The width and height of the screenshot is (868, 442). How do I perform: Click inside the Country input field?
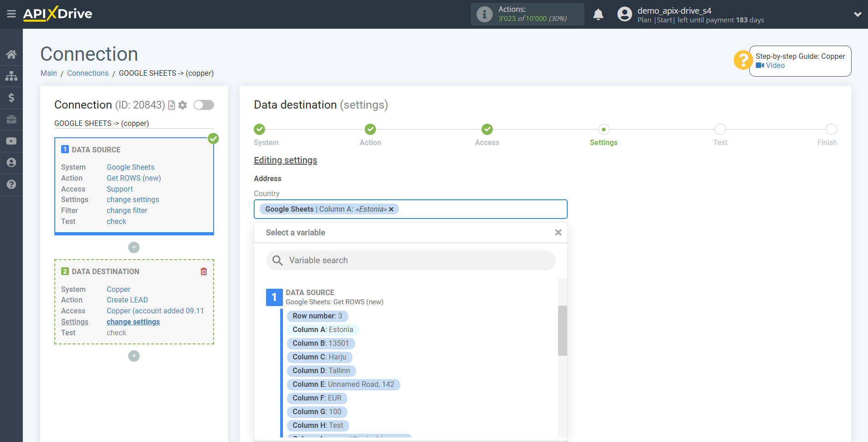pyautogui.click(x=411, y=209)
